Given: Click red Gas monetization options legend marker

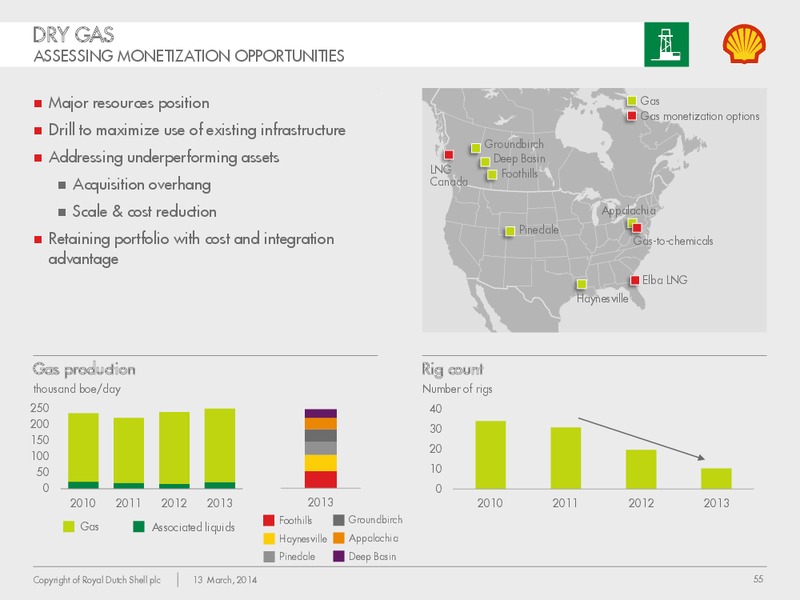Looking at the screenshot, I should (632, 116).
